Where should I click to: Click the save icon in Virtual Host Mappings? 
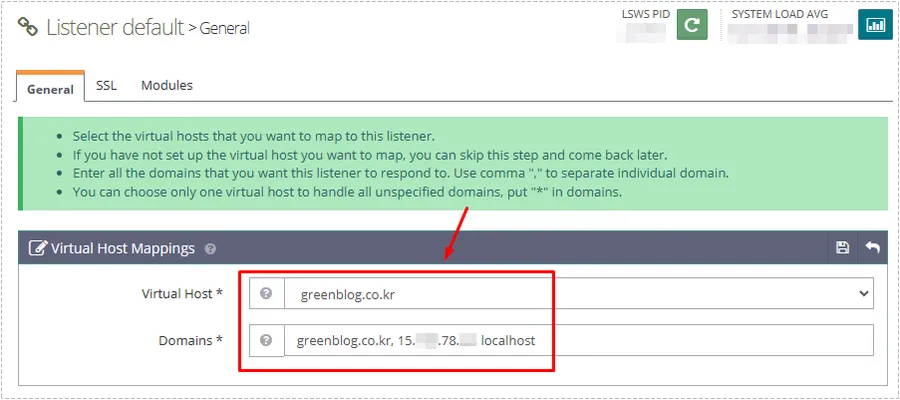pyautogui.click(x=842, y=248)
